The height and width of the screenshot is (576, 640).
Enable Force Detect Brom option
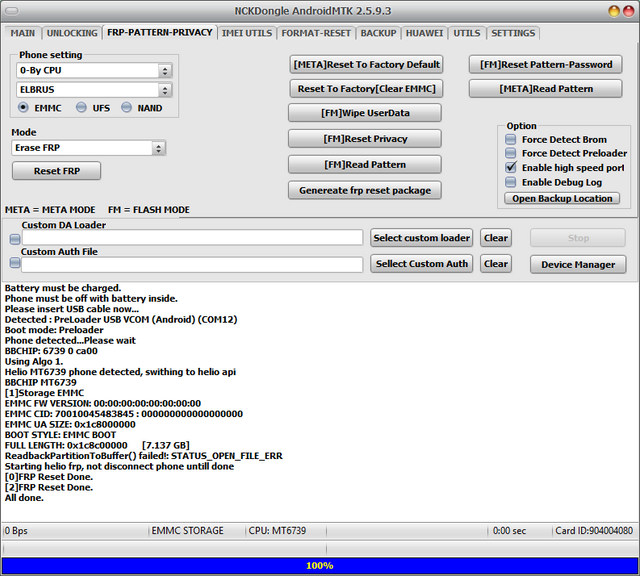[511, 140]
